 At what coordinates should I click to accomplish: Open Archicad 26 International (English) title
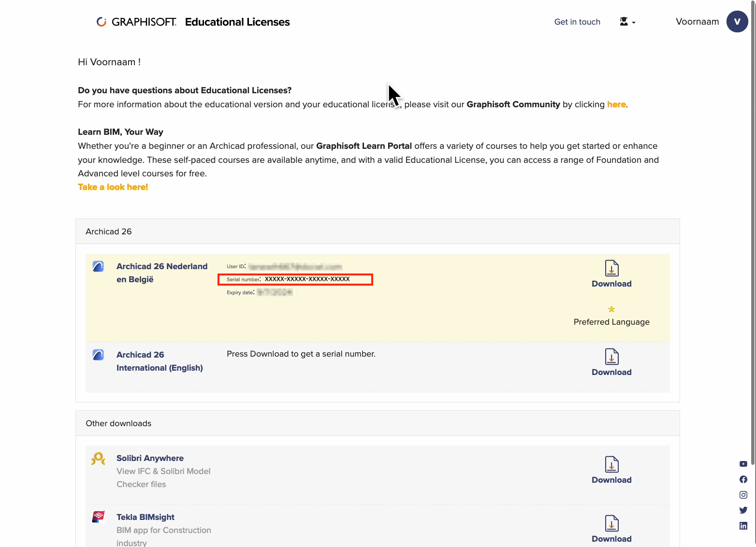click(x=160, y=361)
